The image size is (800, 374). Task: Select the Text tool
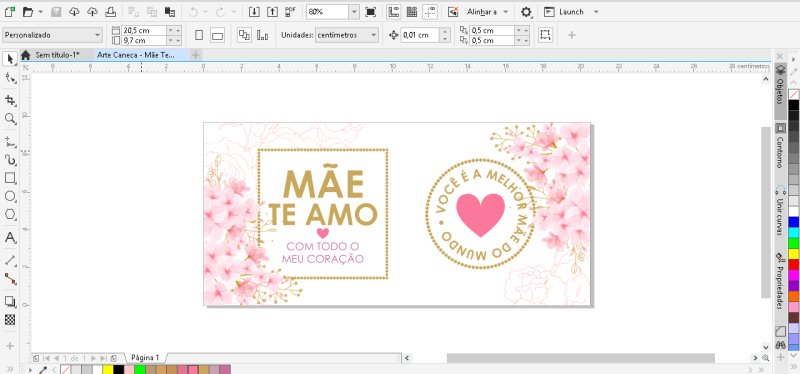coord(10,237)
